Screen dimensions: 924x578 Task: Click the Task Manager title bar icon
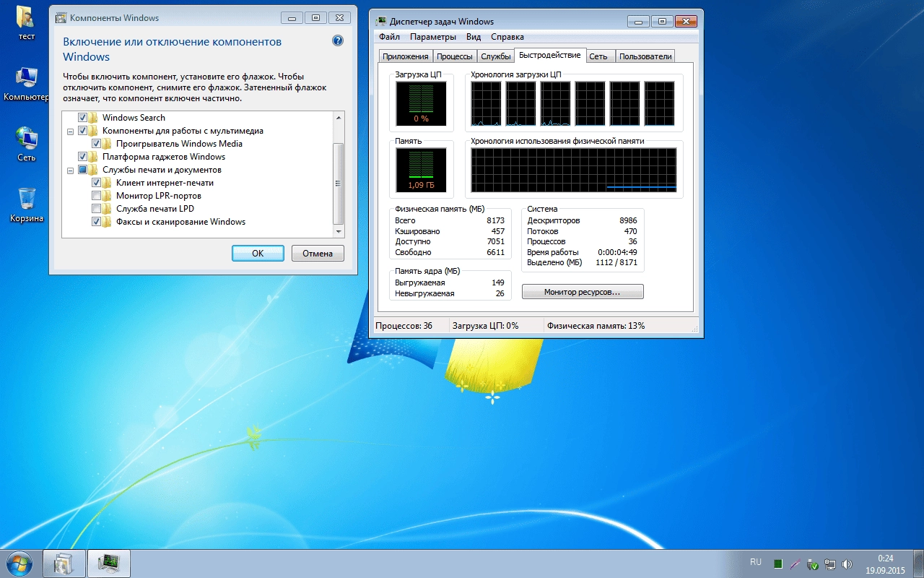click(381, 22)
